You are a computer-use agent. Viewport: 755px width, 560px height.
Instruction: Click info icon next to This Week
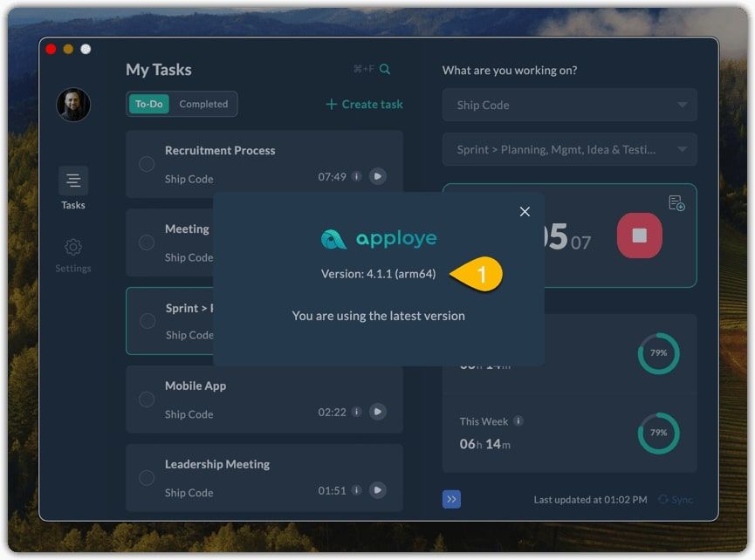click(x=518, y=421)
